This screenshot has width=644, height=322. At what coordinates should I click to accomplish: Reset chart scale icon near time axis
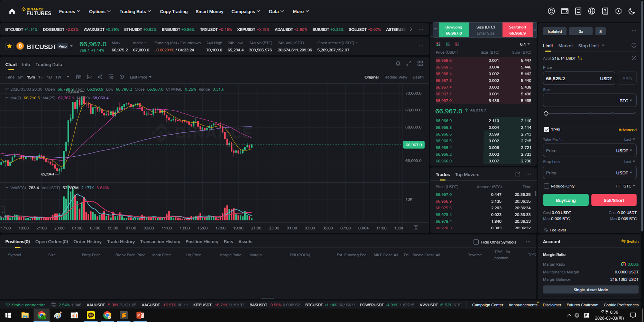point(416,228)
